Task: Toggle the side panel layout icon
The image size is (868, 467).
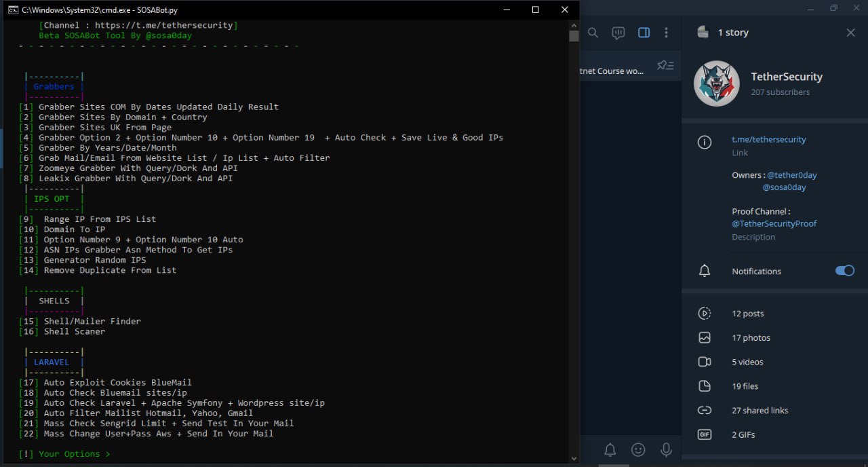Action: [644, 33]
